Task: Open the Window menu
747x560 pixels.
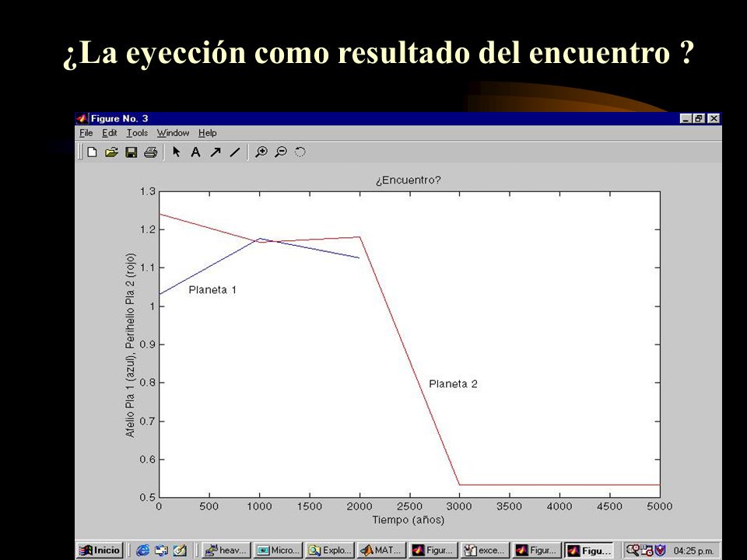Action: pos(174,133)
